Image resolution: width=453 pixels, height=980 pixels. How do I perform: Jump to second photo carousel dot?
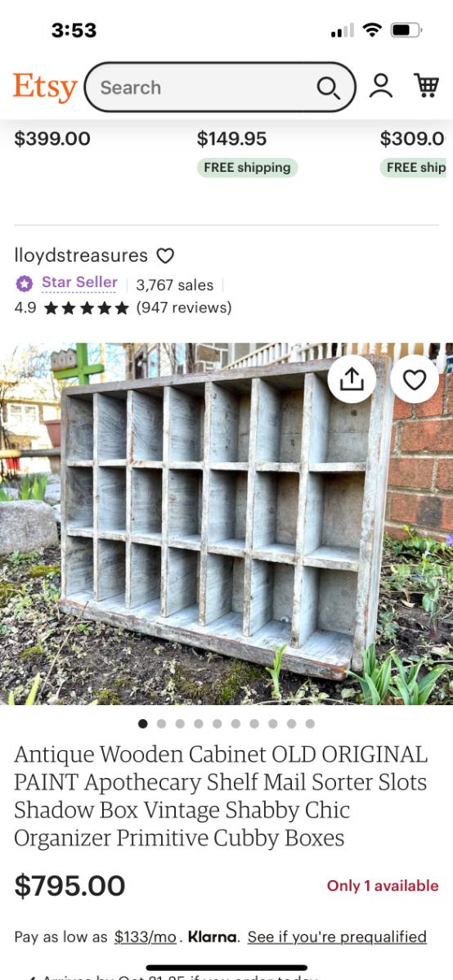[161, 724]
